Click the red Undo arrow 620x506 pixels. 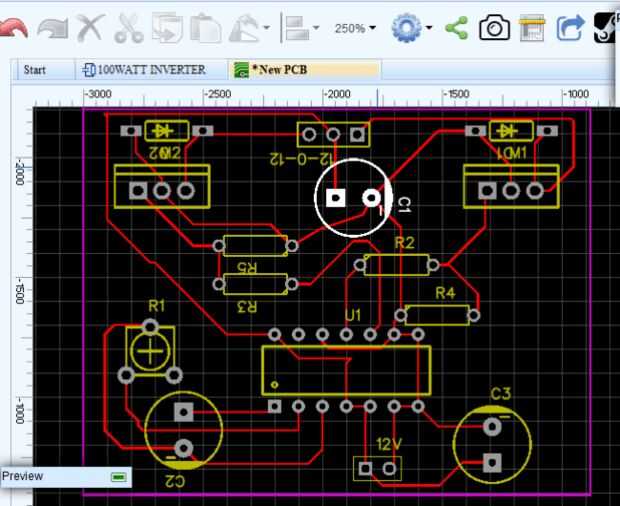click(x=13, y=28)
